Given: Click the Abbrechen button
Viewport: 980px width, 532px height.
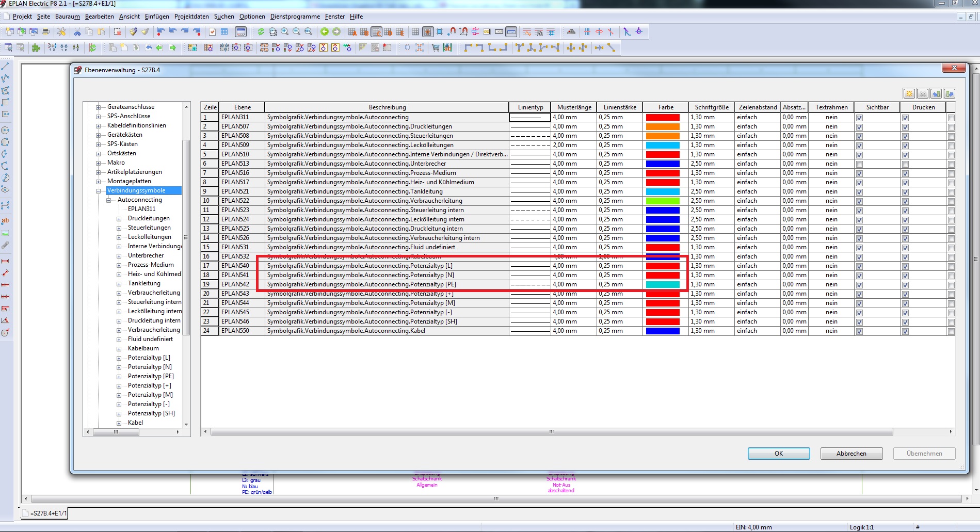Looking at the screenshot, I should click(x=852, y=454).
